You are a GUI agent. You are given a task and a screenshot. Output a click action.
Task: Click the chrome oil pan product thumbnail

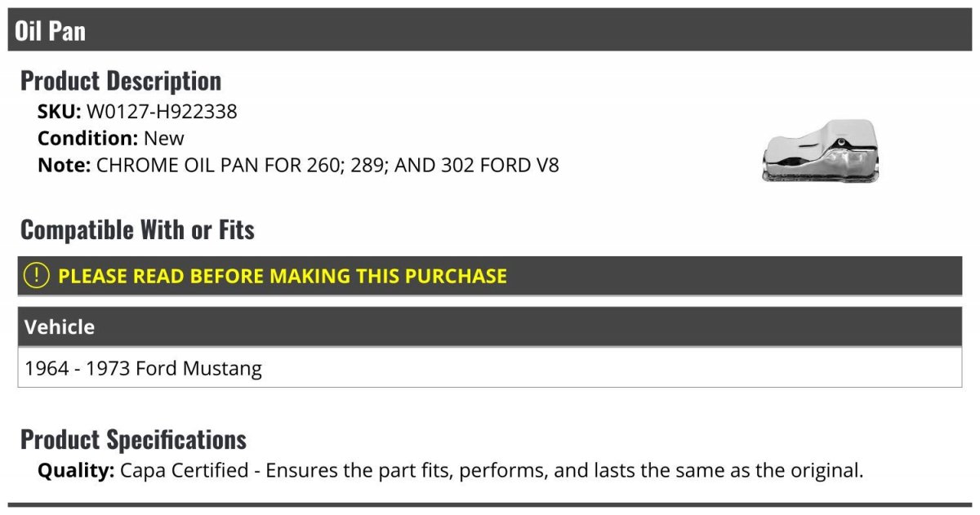(820, 151)
